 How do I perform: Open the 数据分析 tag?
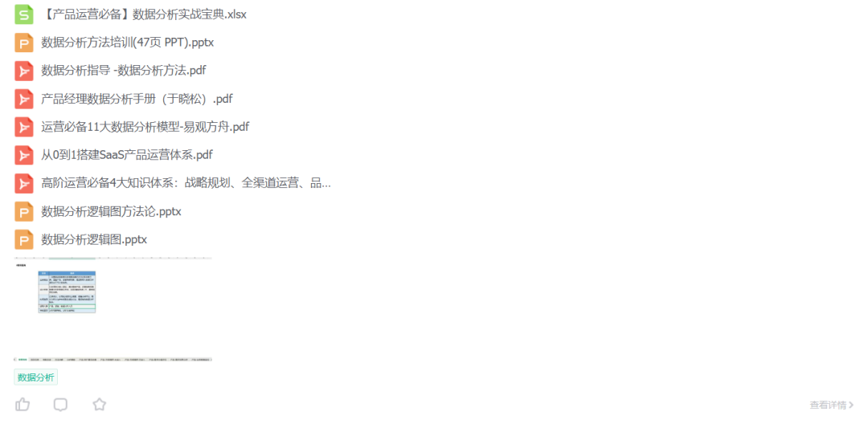36,377
